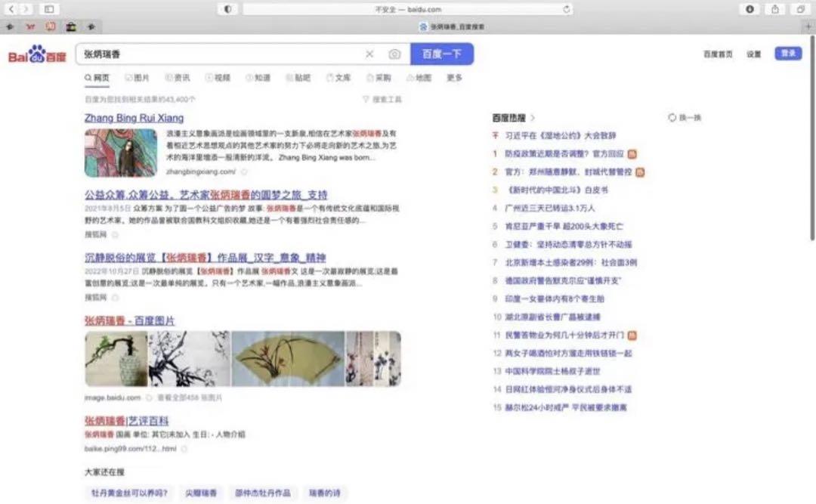Refresh hot list with 换一换

tap(685, 118)
